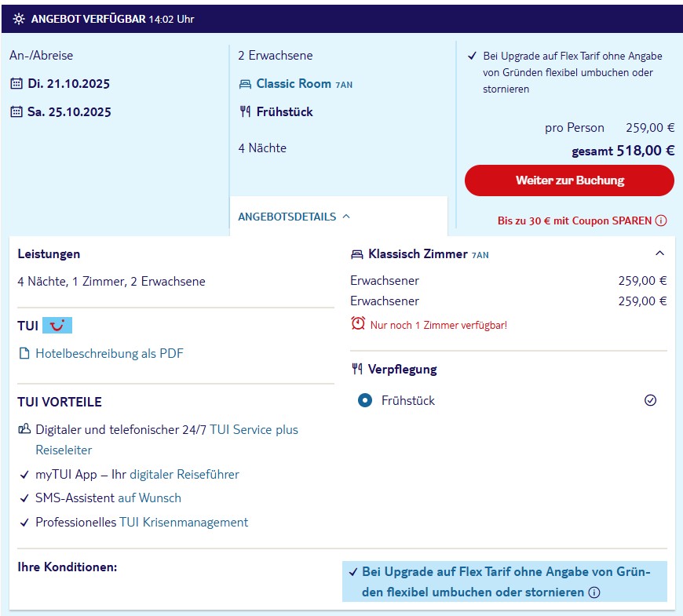Click checkmark beside Professionelles TUI Krisenmanagement
This screenshot has width=683, height=616.
click(24, 523)
